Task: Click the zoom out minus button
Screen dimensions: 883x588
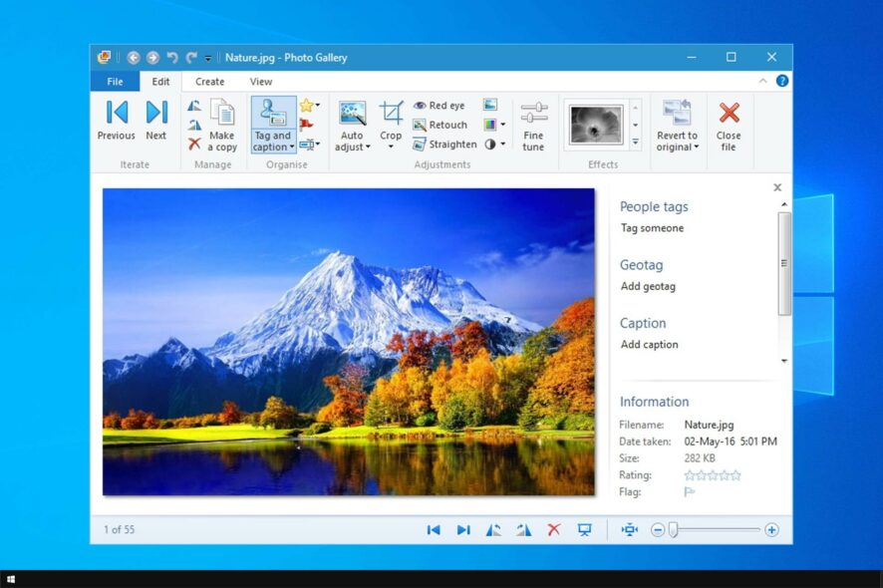Action: pos(657,530)
